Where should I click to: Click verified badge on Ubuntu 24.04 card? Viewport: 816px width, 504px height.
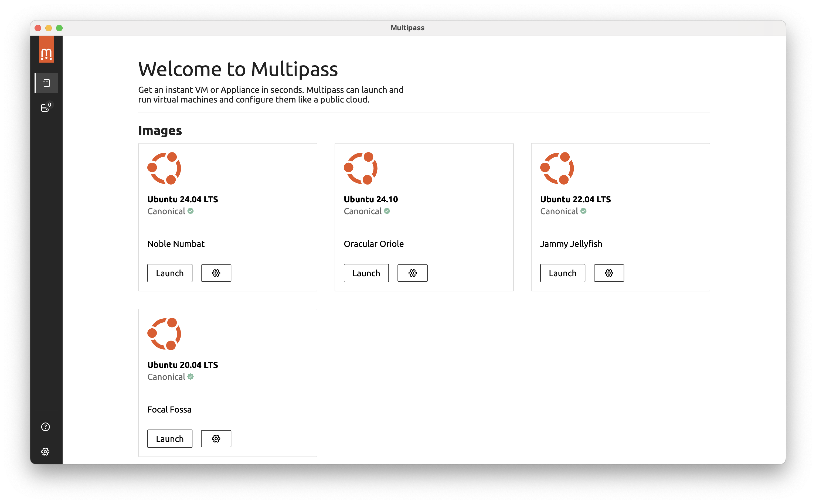coord(190,211)
